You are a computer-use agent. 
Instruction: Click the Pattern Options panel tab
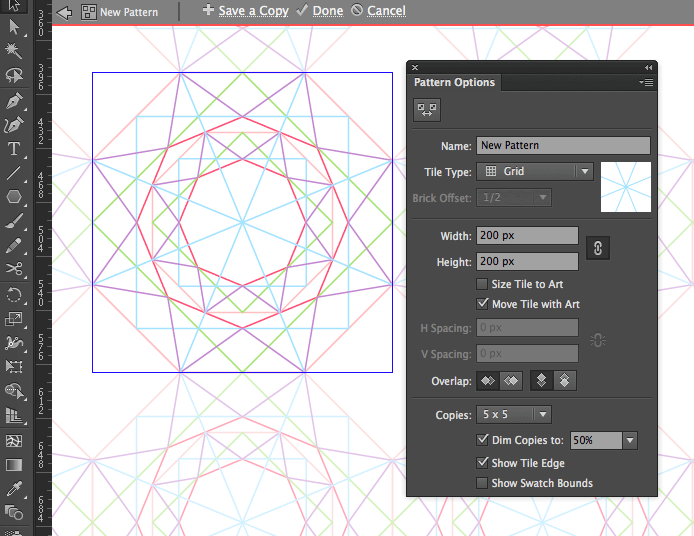[x=454, y=83]
